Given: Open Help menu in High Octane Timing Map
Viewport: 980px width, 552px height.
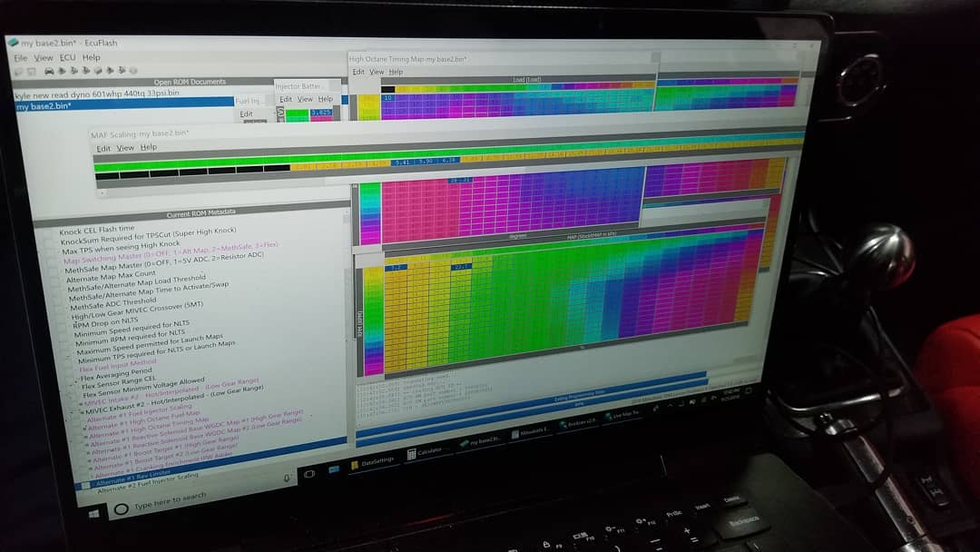Looking at the screenshot, I should (396, 72).
